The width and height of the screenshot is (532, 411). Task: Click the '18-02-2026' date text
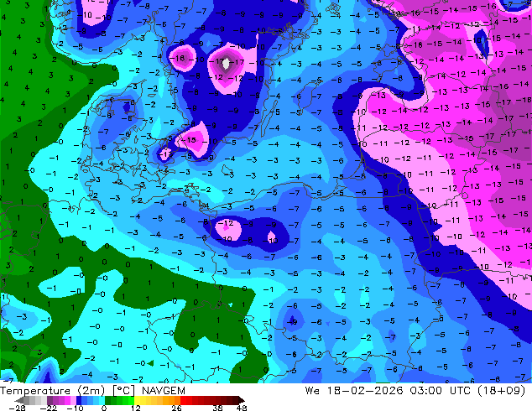[365, 391]
